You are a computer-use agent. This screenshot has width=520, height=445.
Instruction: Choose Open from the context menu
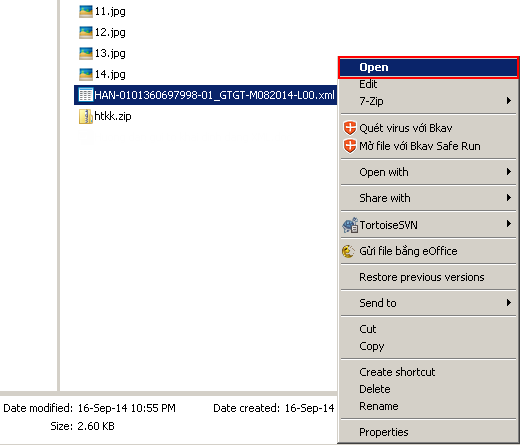pos(428,67)
